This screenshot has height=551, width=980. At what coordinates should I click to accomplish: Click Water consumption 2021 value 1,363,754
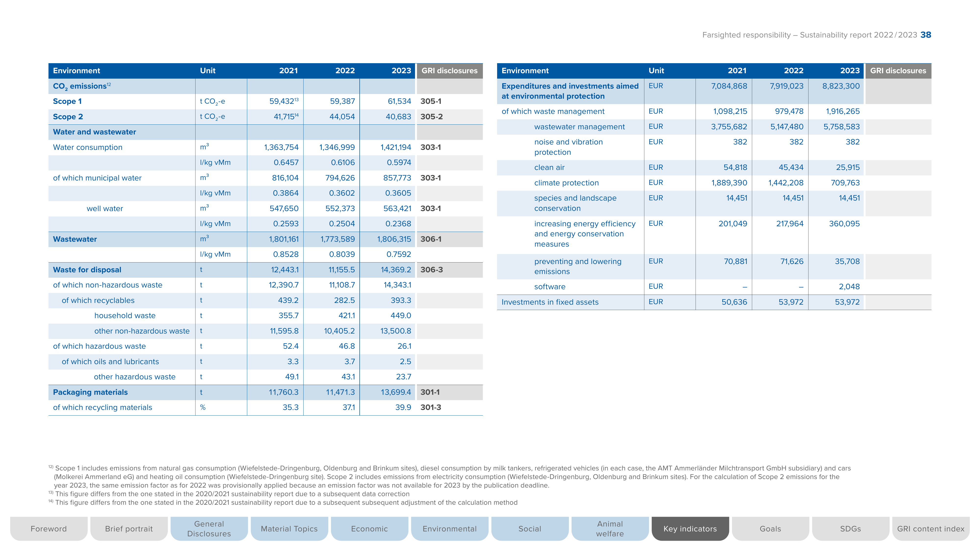click(x=281, y=147)
